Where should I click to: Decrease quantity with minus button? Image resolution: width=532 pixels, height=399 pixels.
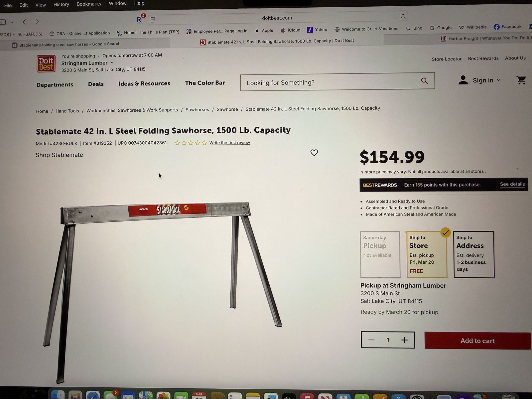[x=371, y=340]
